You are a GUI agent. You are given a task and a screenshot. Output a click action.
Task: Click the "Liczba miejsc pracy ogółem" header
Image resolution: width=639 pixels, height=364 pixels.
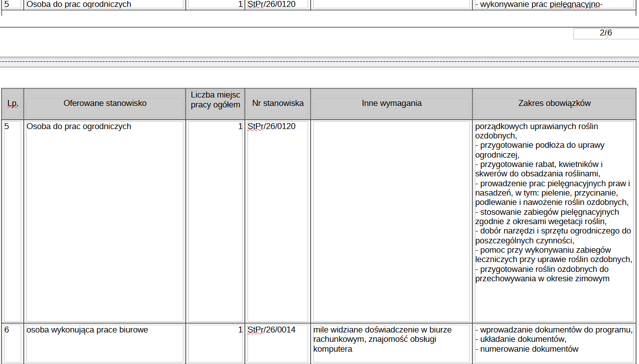215,100
